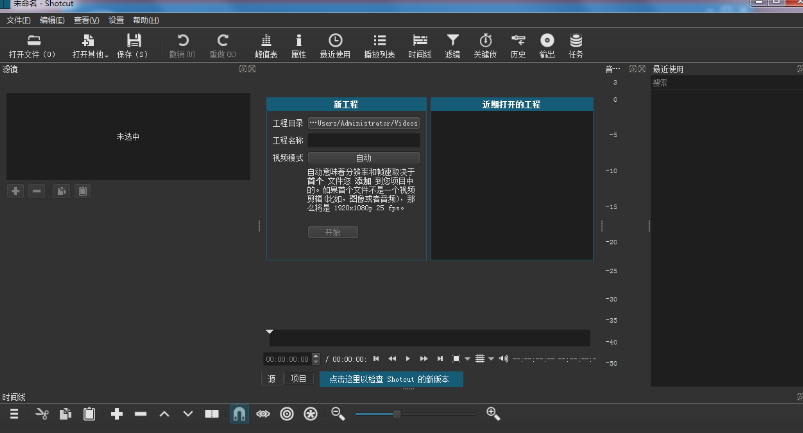The image size is (803, 433).
Task: Append clip with timeline plus icon
Action: [x=117, y=414]
